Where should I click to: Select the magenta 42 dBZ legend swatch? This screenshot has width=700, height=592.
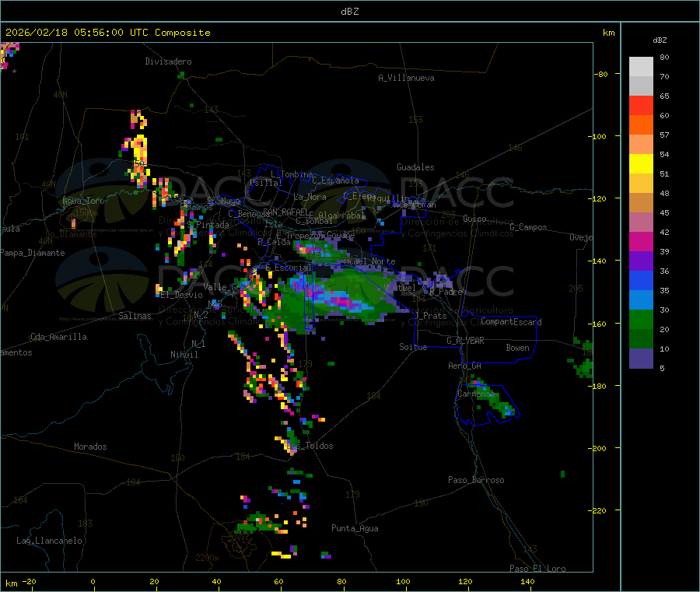(641, 241)
